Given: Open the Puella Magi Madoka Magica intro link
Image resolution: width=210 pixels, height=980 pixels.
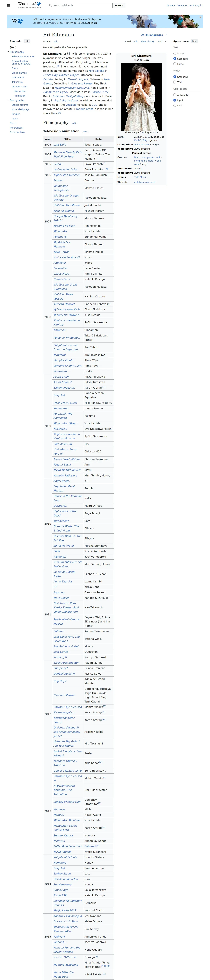Looking at the screenshot, I should click(61, 75).
